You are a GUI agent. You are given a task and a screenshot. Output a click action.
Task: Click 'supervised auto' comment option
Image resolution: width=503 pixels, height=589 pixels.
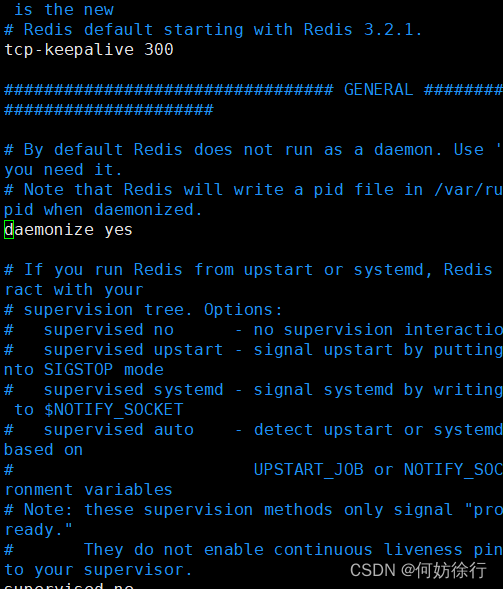(119, 430)
